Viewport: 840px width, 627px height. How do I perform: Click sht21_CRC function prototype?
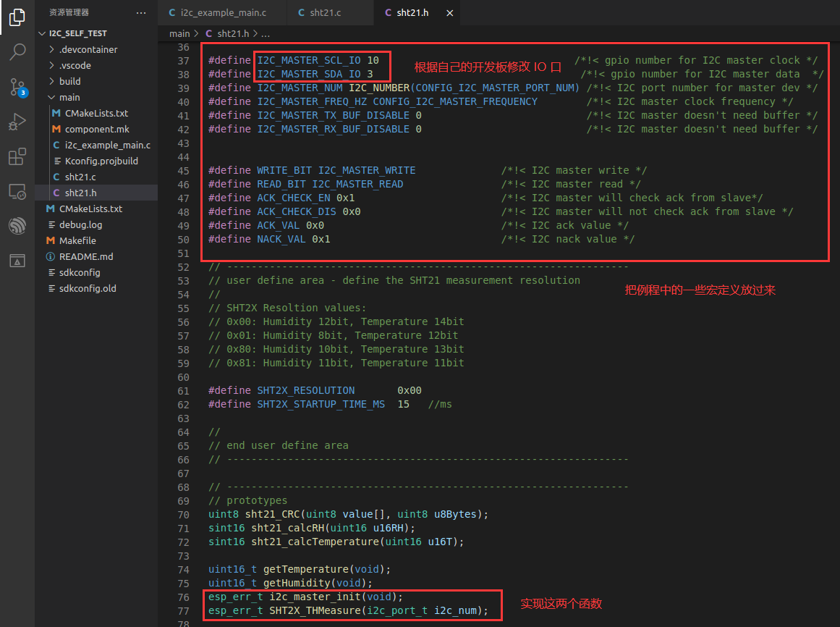click(272, 515)
